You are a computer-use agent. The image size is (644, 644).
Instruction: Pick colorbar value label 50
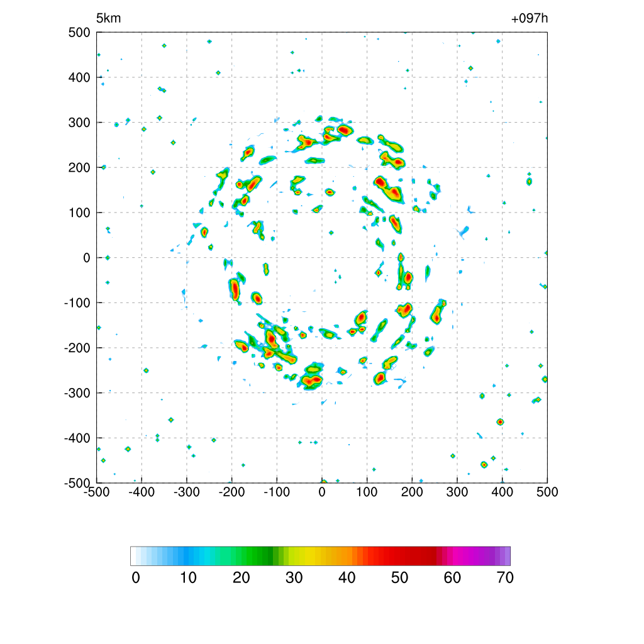click(399, 578)
